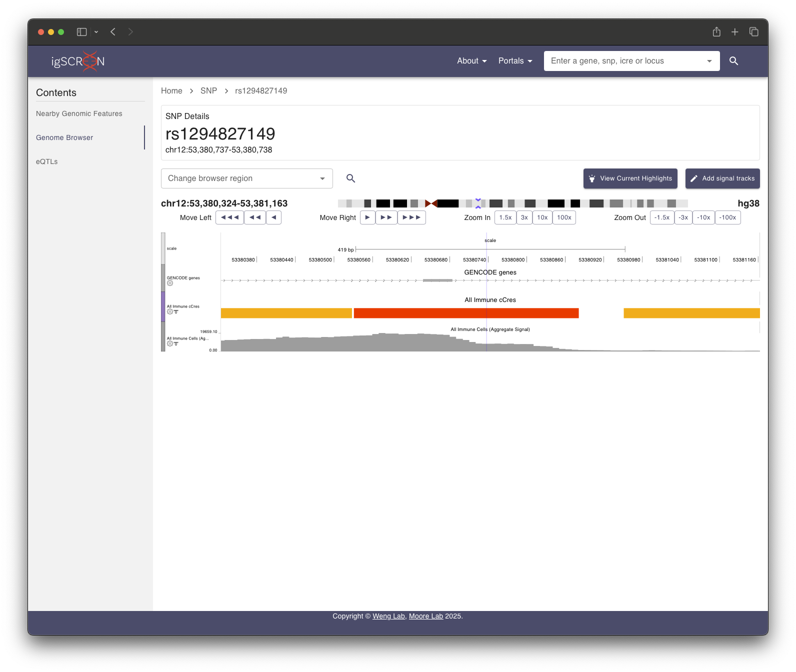Move right with the single-arrow button
This screenshot has height=672, width=796.
click(x=367, y=217)
